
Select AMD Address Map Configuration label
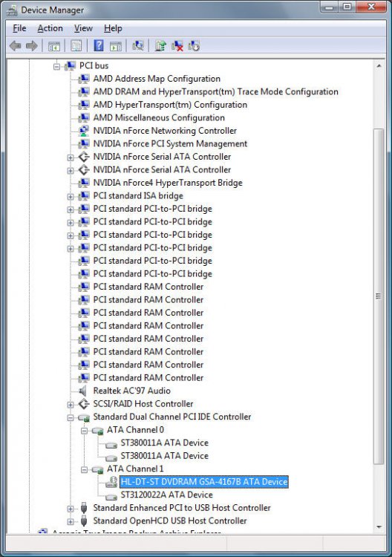[x=157, y=79]
